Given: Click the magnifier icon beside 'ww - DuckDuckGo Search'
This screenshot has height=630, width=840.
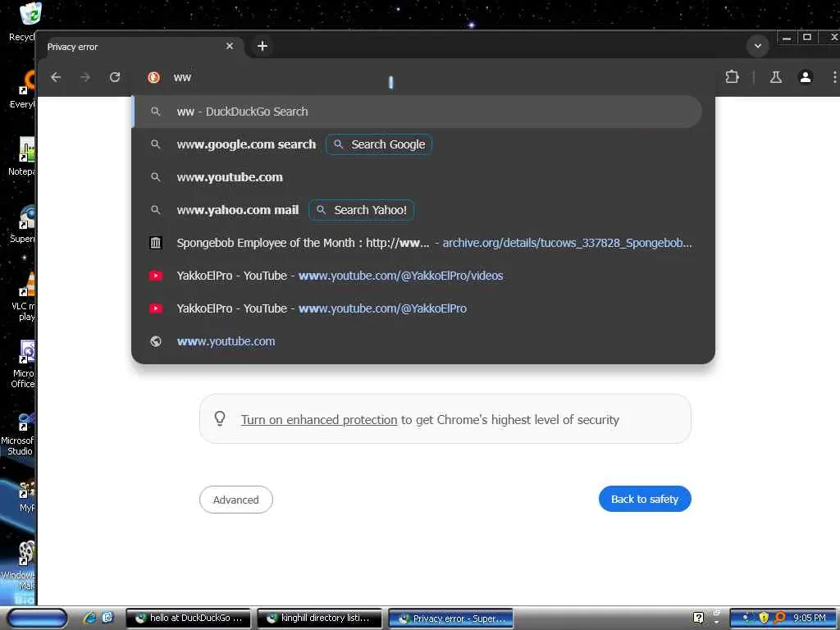Looking at the screenshot, I should [156, 112].
